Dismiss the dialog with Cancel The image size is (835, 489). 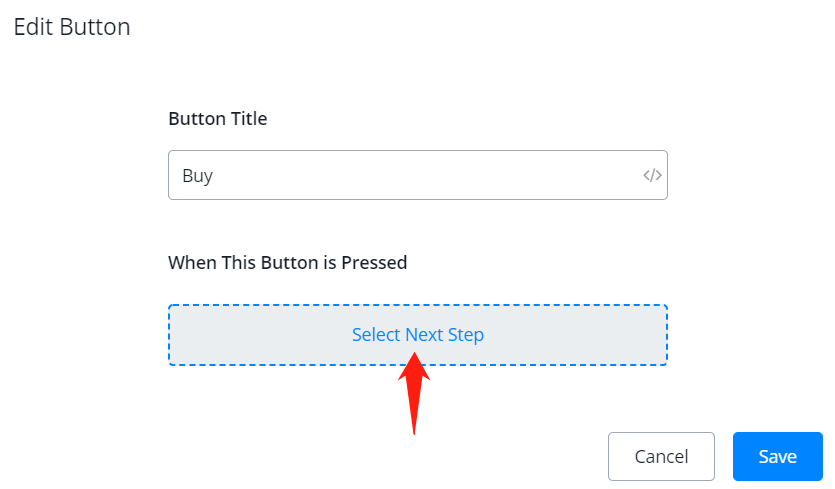(x=661, y=457)
